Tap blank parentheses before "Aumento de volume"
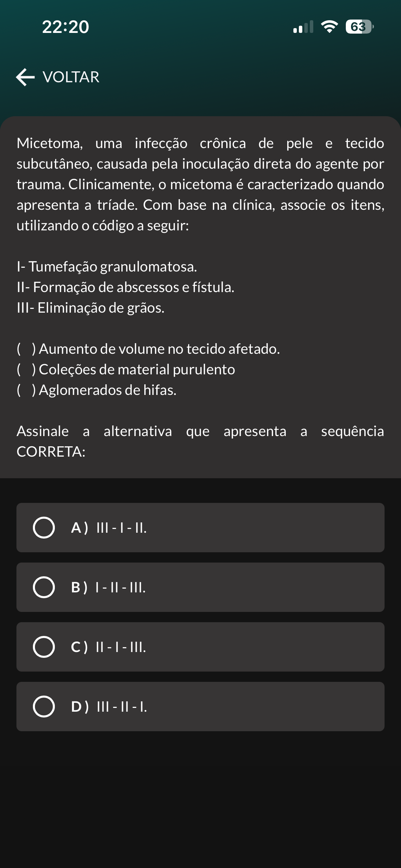 click(x=26, y=349)
